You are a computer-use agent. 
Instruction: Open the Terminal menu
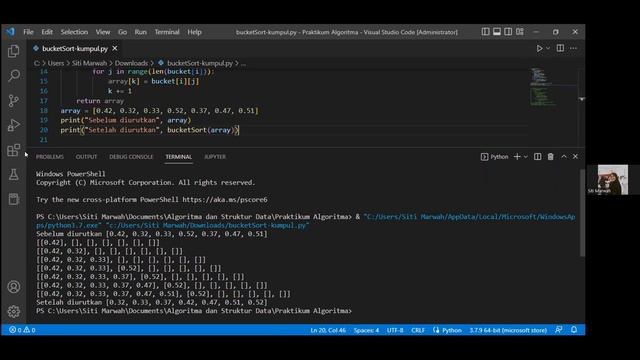167,32
